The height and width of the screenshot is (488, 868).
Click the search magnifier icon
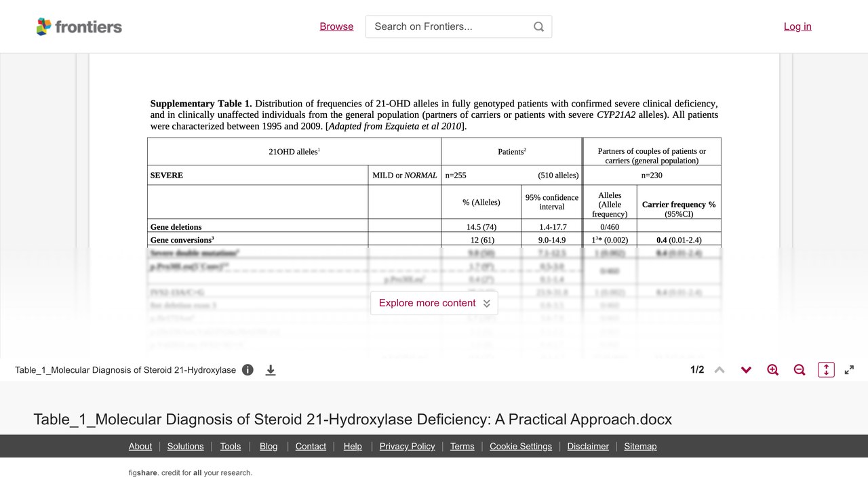538,26
